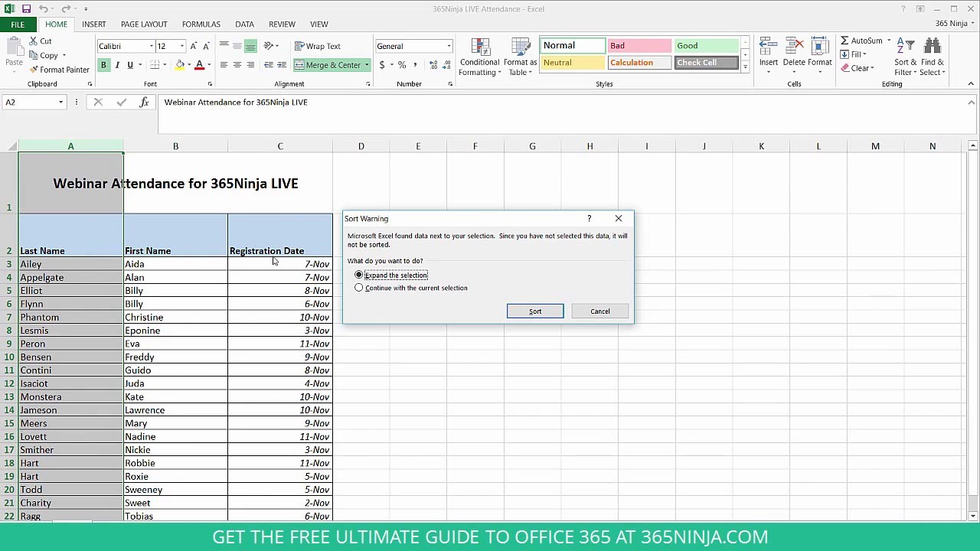This screenshot has width=980, height=551.
Task: Switch to the FORMULAS tab
Action: (201, 24)
